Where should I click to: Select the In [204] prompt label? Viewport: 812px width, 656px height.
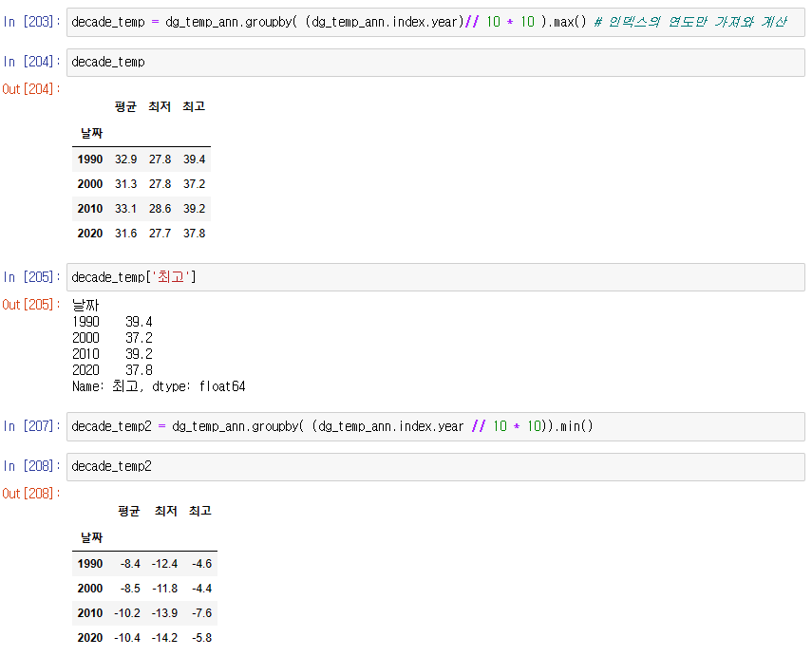pyautogui.click(x=31, y=62)
